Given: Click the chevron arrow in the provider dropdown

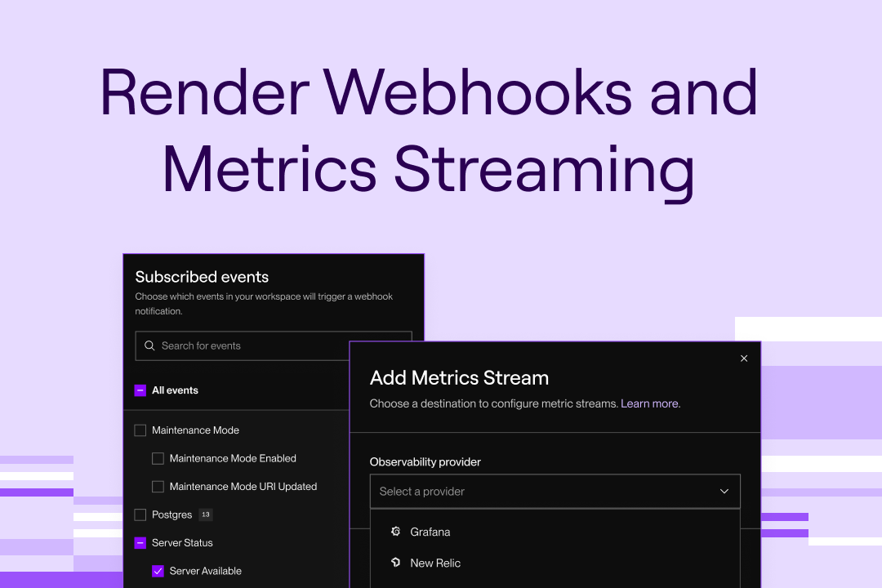Looking at the screenshot, I should click(724, 492).
